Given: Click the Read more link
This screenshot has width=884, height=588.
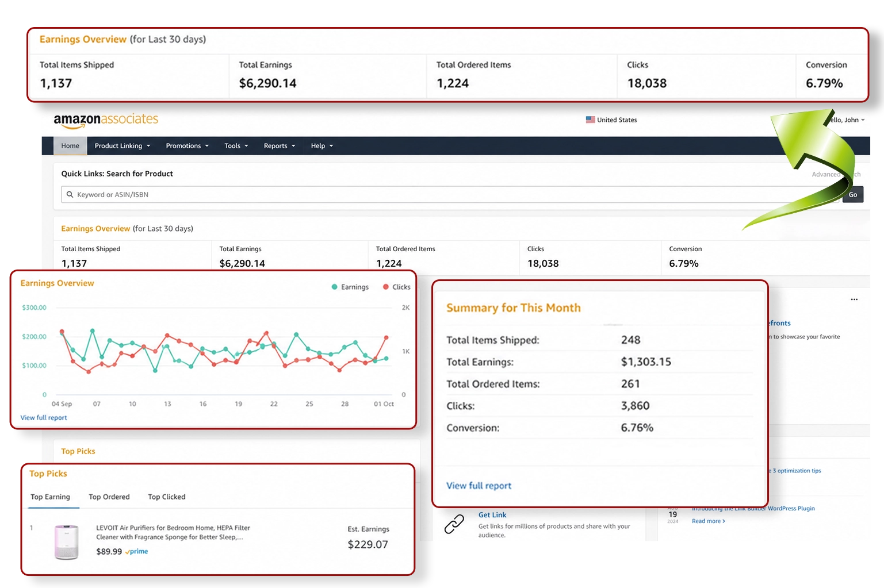Looking at the screenshot, I should click(x=708, y=521).
